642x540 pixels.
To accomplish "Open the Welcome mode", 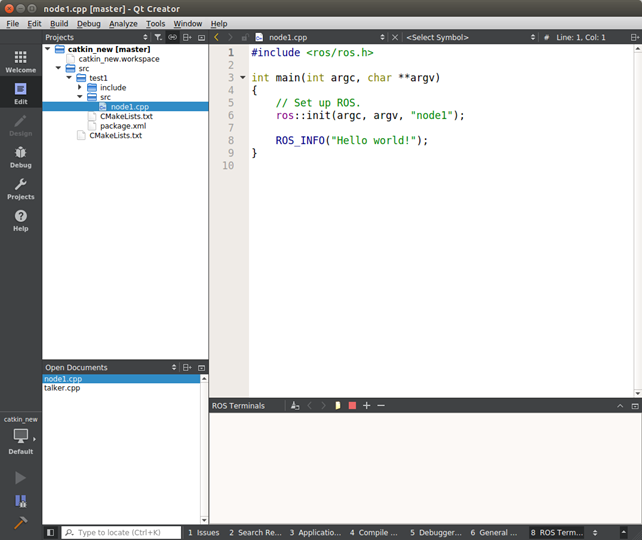I will (20, 61).
